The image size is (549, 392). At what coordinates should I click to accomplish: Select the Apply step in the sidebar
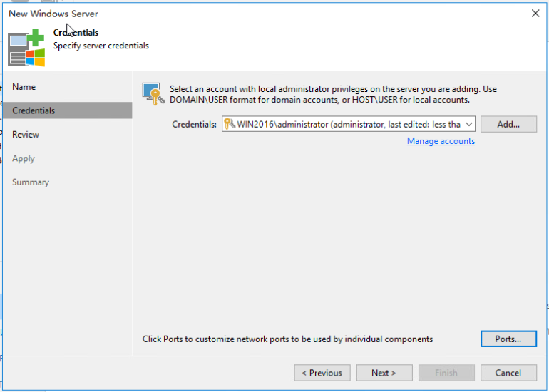(x=24, y=158)
